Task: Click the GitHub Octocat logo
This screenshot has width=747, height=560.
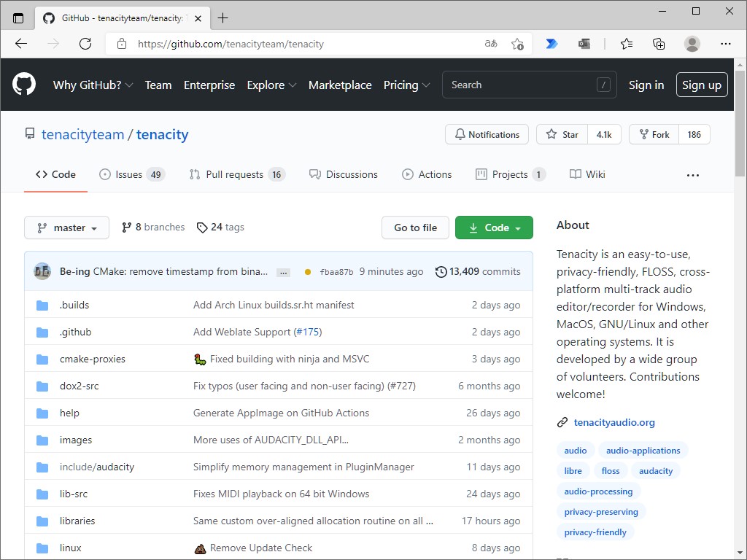Action: pos(24,85)
